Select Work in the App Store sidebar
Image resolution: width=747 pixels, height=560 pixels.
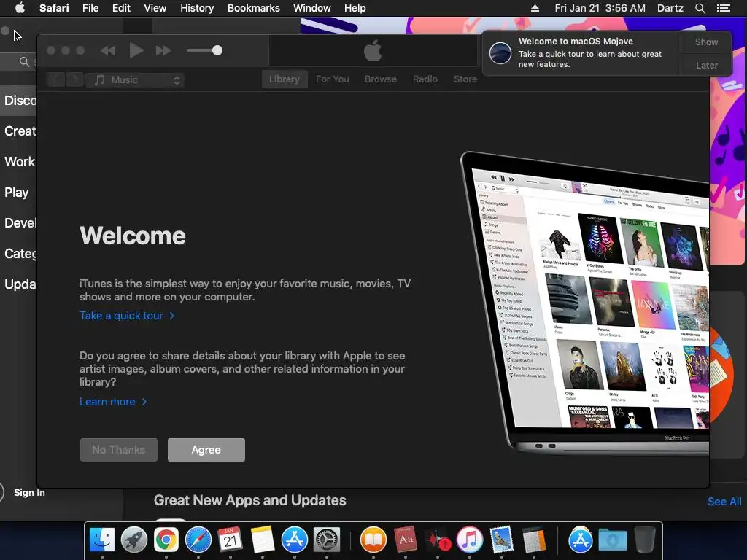point(19,161)
